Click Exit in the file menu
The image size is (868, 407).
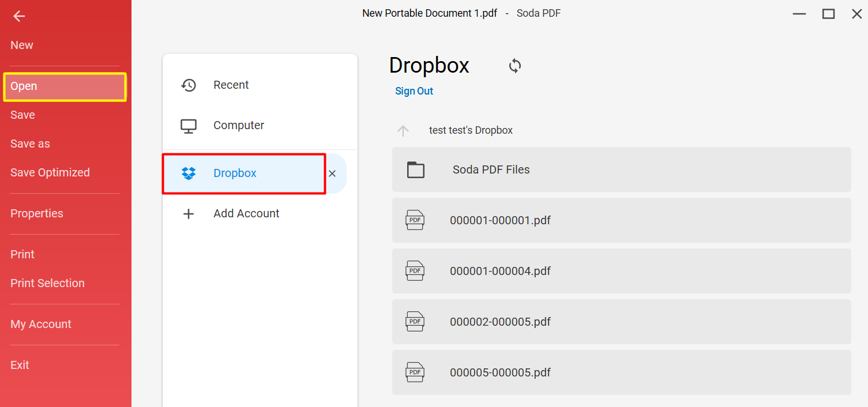20,365
